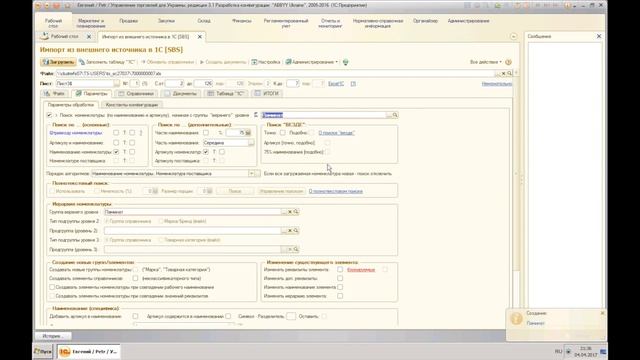Click the 1С taskbar application button

88,351
